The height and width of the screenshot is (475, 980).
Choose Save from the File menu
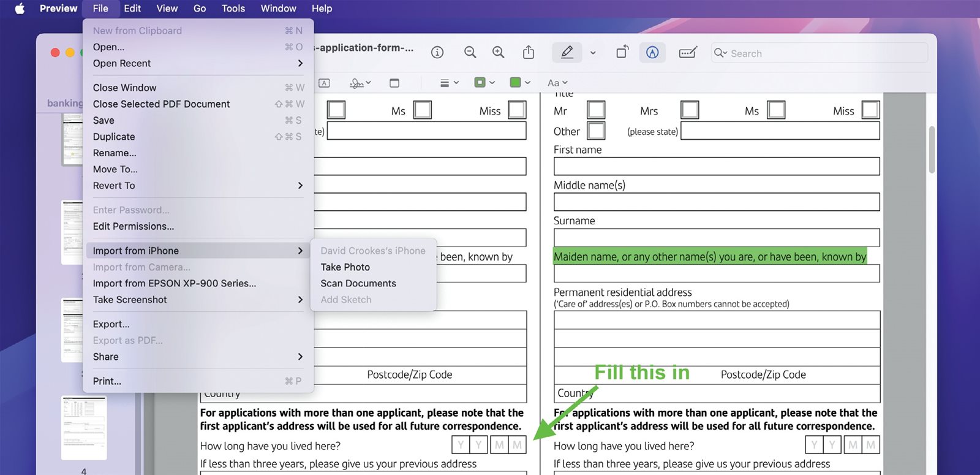pos(198,121)
